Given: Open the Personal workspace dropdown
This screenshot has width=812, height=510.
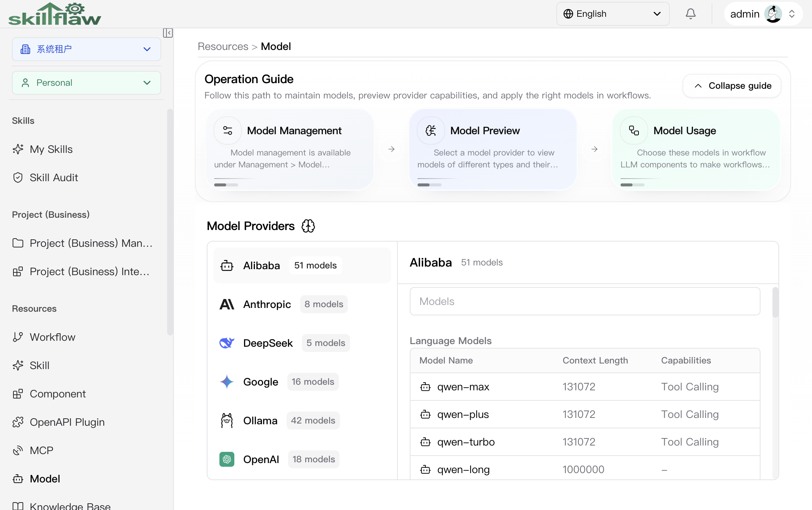Looking at the screenshot, I should pyautogui.click(x=87, y=83).
